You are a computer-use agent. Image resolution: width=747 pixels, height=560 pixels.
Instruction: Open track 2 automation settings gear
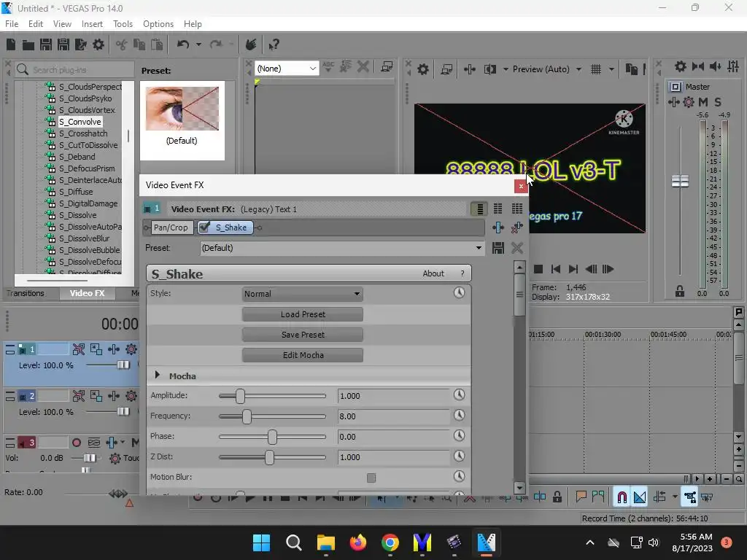[x=131, y=396]
